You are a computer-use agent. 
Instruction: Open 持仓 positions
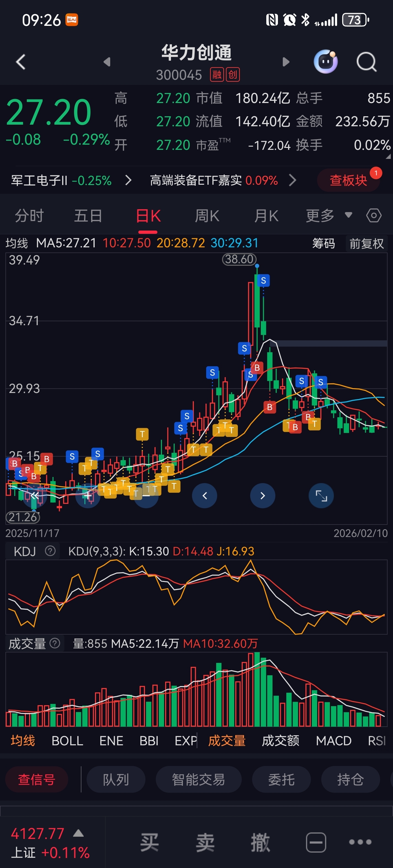pyautogui.click(x=350, y=780)
